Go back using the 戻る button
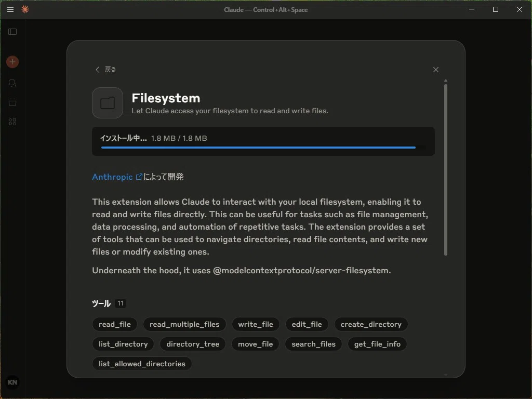Viewport: 532px width, 399px height. [106, 69]
